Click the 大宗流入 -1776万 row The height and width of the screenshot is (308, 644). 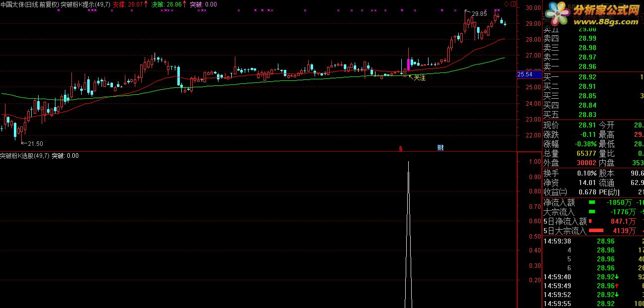tap(593, 212)
